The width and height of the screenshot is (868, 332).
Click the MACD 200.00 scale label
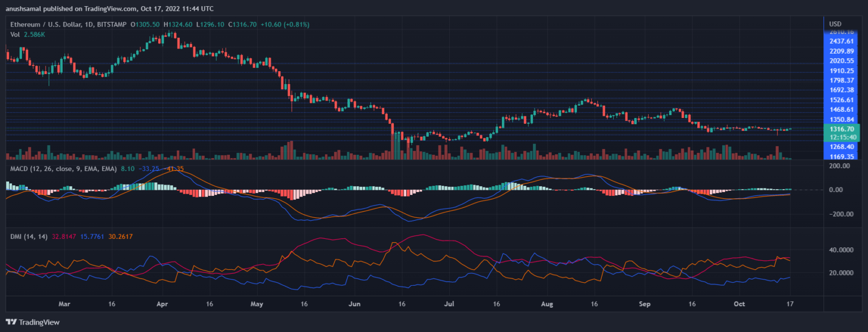tap(839, 166)
